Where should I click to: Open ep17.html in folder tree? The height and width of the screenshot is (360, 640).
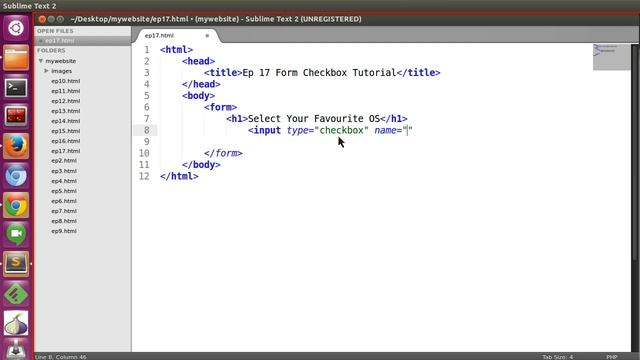tap(66, 151)
